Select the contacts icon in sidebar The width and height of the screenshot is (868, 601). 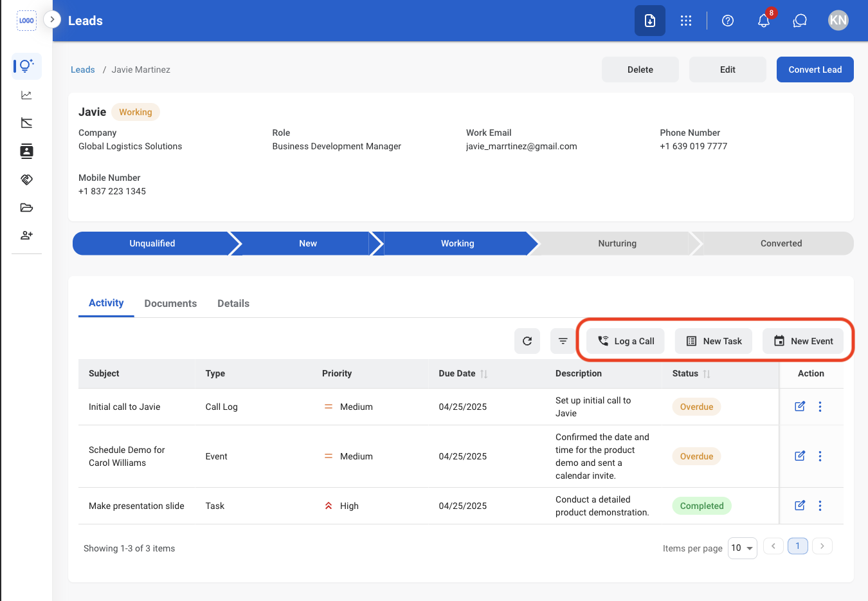pyautogui.click(x=26, y=151)
